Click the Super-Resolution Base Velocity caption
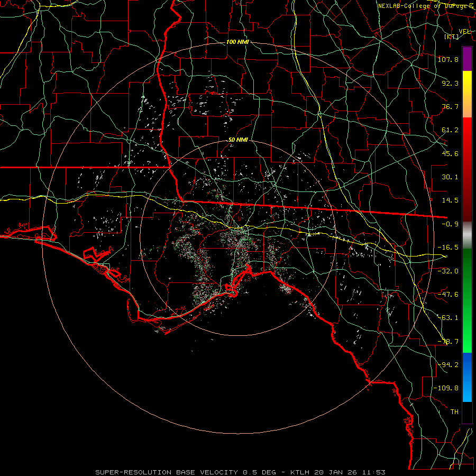476x476 pixels. click(x=241, y=472)
